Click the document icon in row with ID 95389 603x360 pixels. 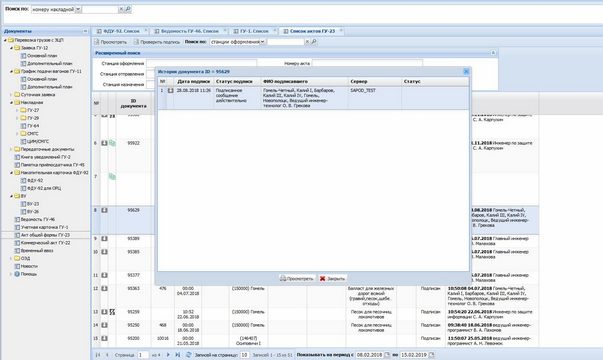[x=104, y=239]
